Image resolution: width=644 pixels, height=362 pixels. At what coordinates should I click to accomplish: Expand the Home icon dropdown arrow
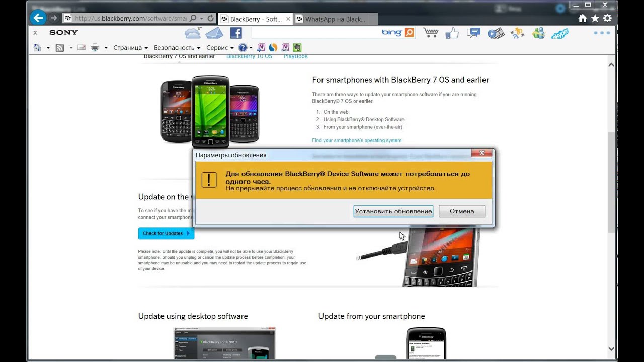pos(48,48)
